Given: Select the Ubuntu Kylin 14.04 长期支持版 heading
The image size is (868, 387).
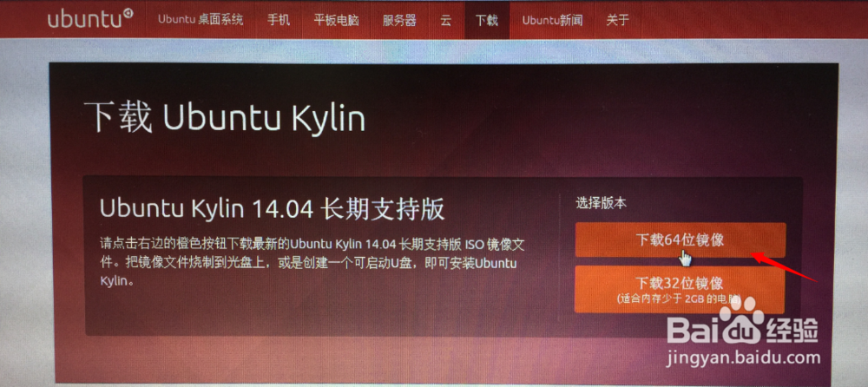Looking at the screenshot, I should (x=273, y=209).
